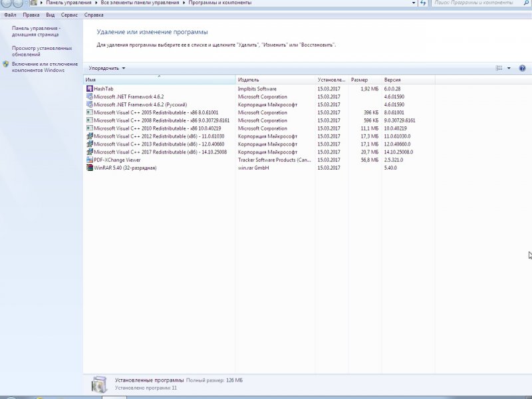
Task: Click the view mode icon in toolbar
Action: tap(499, 68)
